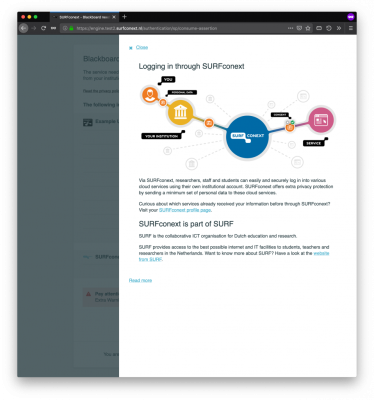The image size is (374, 400).
Task: Click the dimmed warning triangle icon
Action: coord(88,294)
